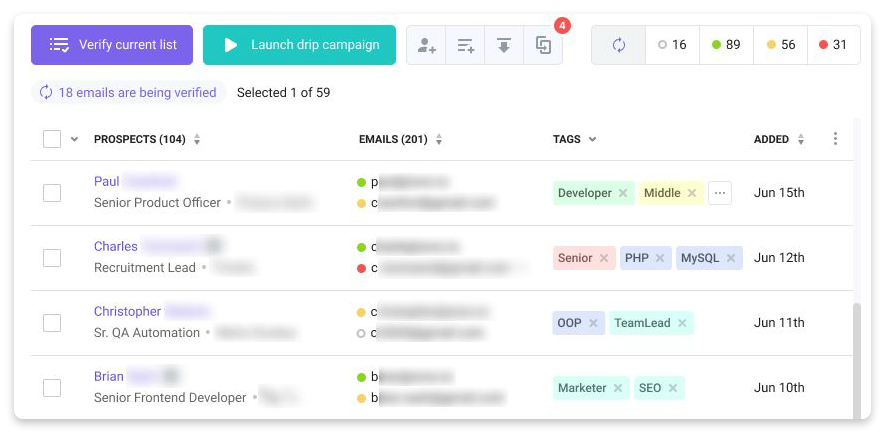Sort by the Added column arrows
The image size is (885, 433).
(800, 139)
